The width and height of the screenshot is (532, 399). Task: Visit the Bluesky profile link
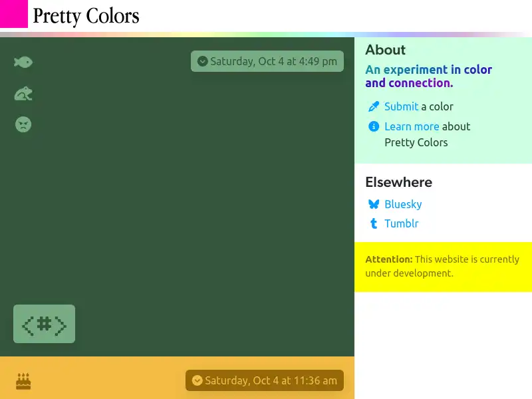[x=403, y=204]
